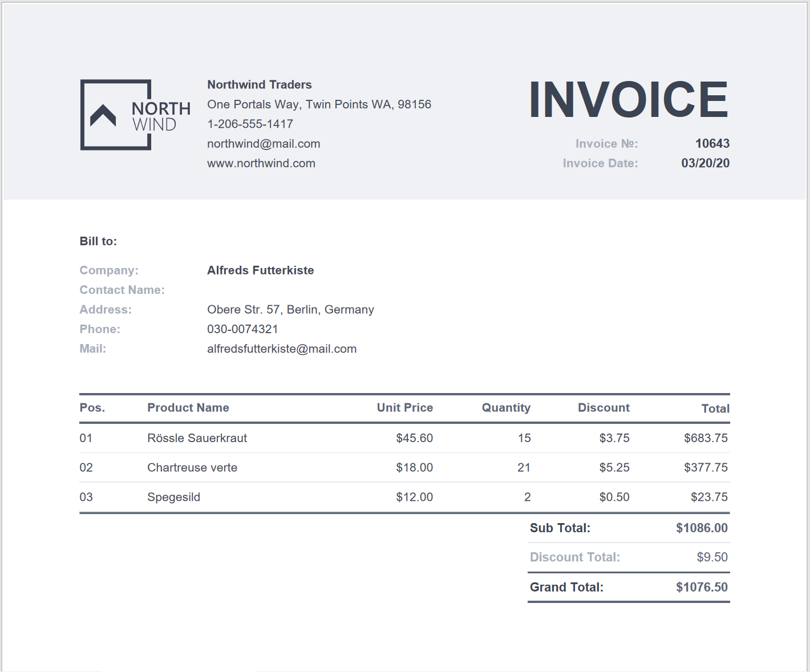Select the Rössle Sauerkraut product row

(x=197, y=438)
